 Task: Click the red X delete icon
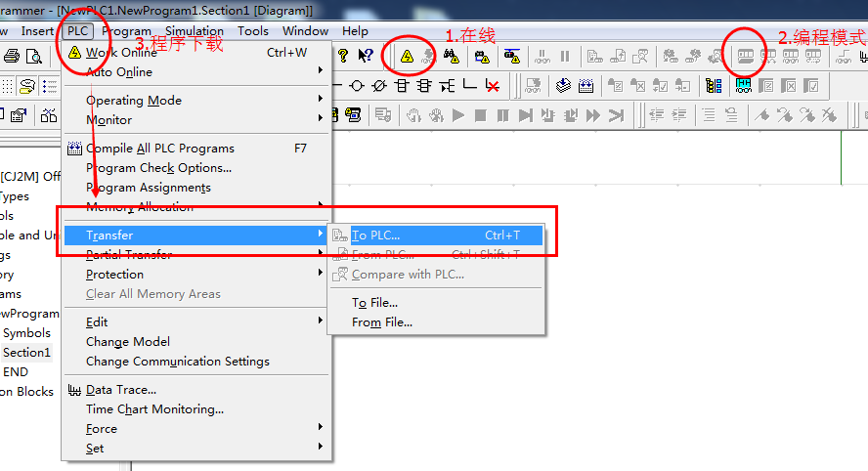pyautogui.click(x=493, y=86)
